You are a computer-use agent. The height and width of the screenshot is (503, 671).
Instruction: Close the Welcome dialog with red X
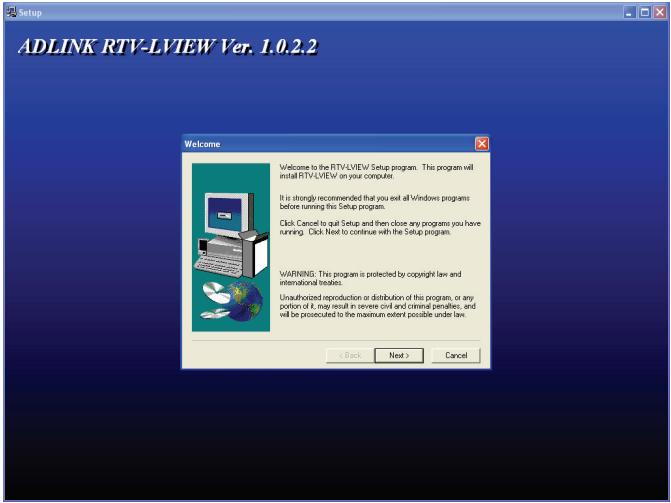[x=482, y=144]
